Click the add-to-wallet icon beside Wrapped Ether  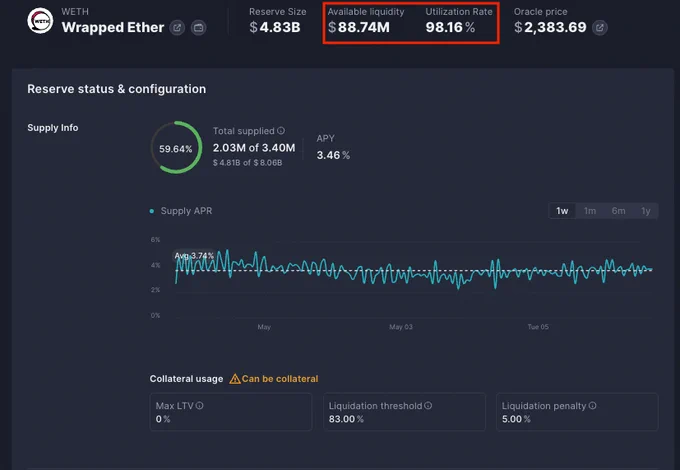tap(199, 28)
